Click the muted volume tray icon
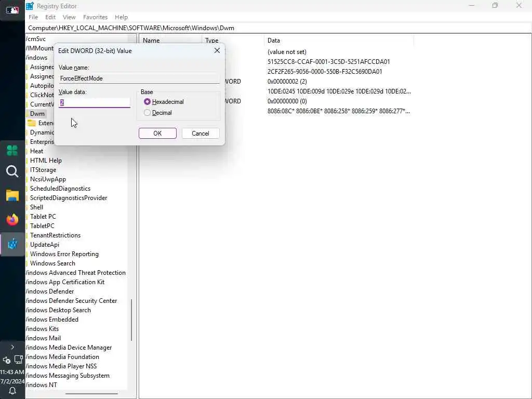This screenshot has height=399, width=532. click(6, 360)
